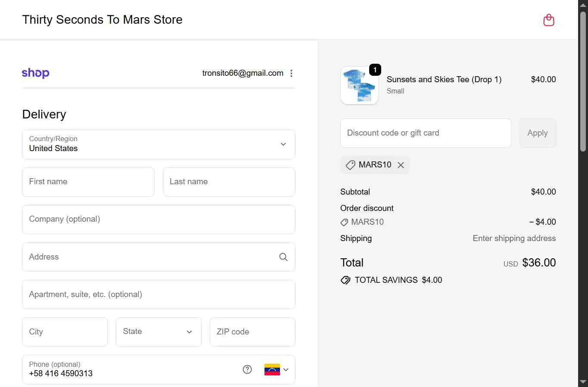Focus the ZIP code field

tap(252, 332)
